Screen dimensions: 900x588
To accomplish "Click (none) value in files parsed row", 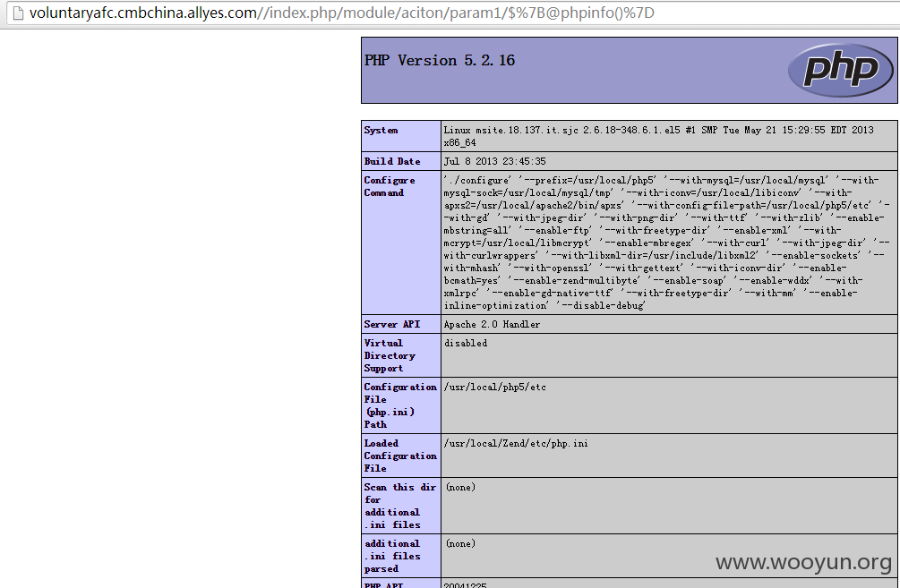I will (460, 543).
